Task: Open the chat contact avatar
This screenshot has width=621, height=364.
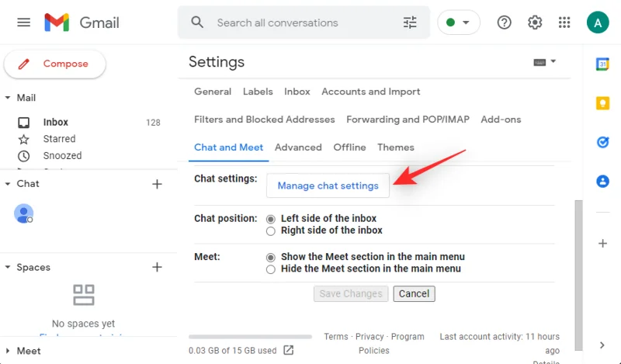Action: pyautogui.click(x=24, y=214)
